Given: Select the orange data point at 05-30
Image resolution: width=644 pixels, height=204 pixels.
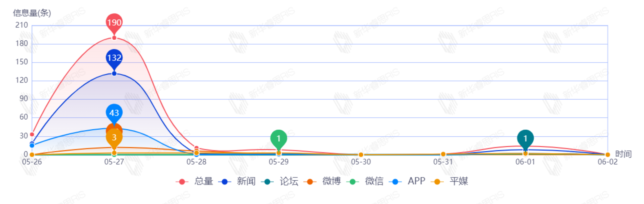Looking at the screenshot, I should pos(361,155).
